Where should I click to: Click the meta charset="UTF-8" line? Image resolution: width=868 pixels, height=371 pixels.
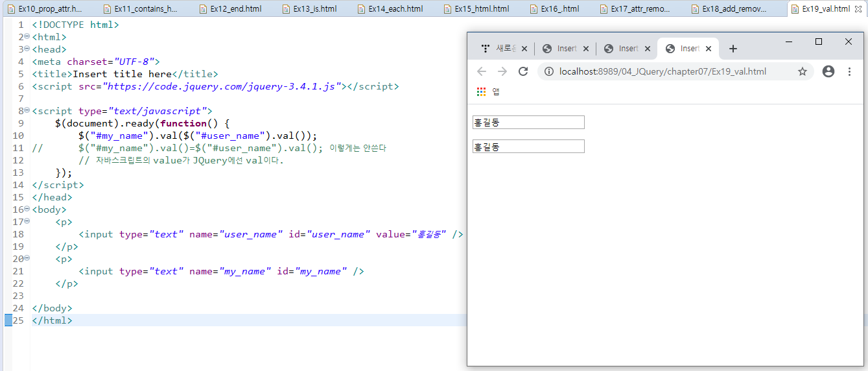(95, 62)
